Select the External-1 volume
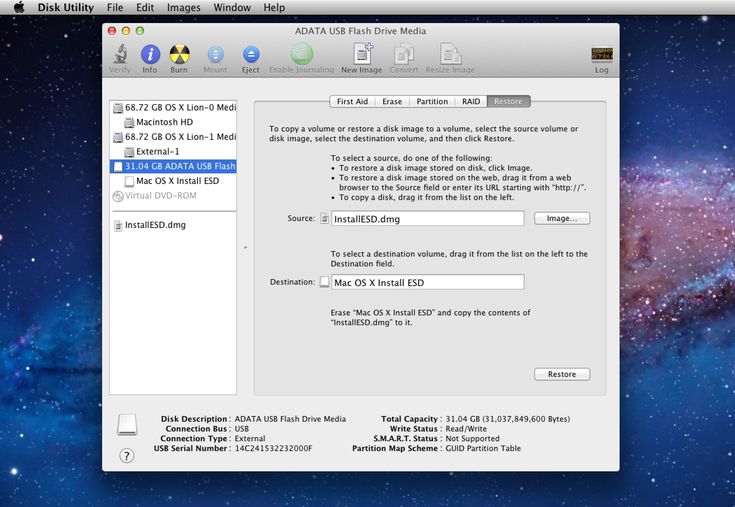This screenshot has height=507, width=735. pyautogui.click(x=173, y=151)
